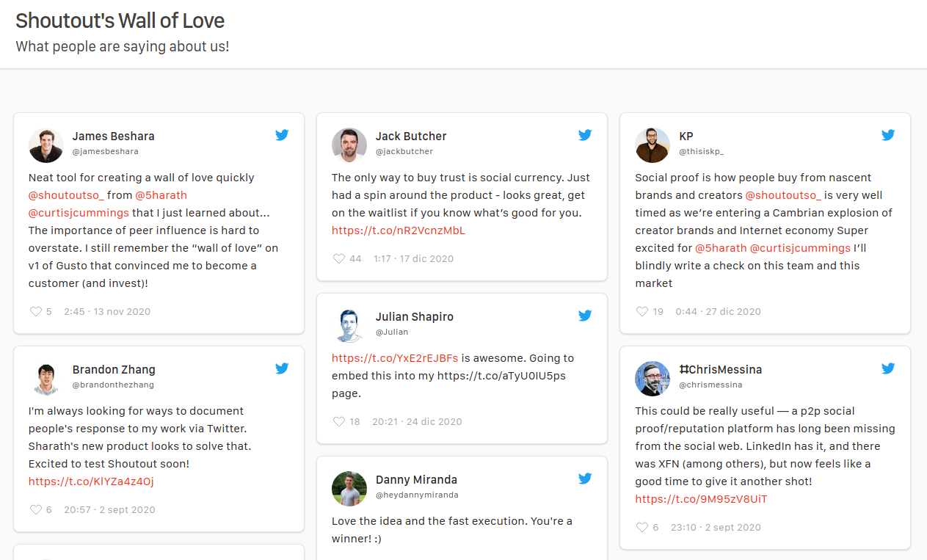This screenshot has height=560, width=927.
Task: Open Danny Miranda's profile photo
Action: pyautogui.click(x=349, y=489)
